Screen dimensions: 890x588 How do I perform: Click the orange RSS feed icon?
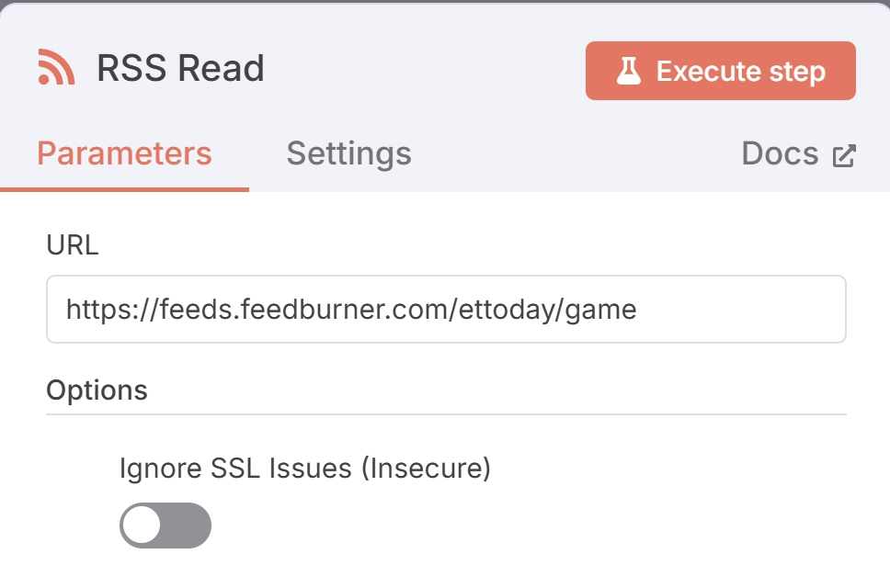tap(56, 67)
